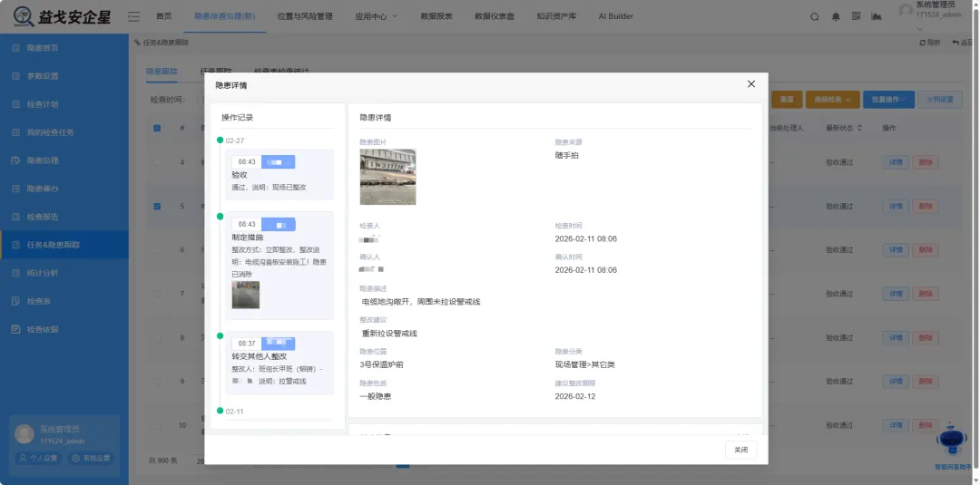Click the 隐患治理 sidebar icon

click(x=16, y=160)
